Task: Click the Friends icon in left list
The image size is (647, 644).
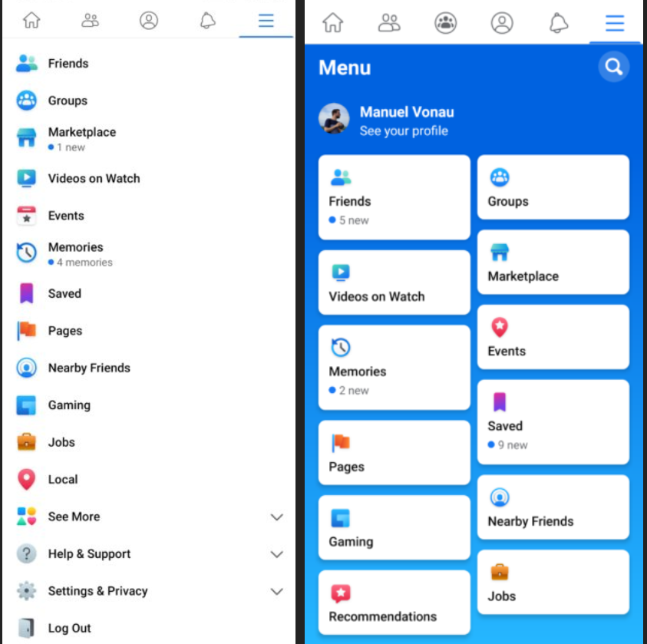Action: [26, 63]
